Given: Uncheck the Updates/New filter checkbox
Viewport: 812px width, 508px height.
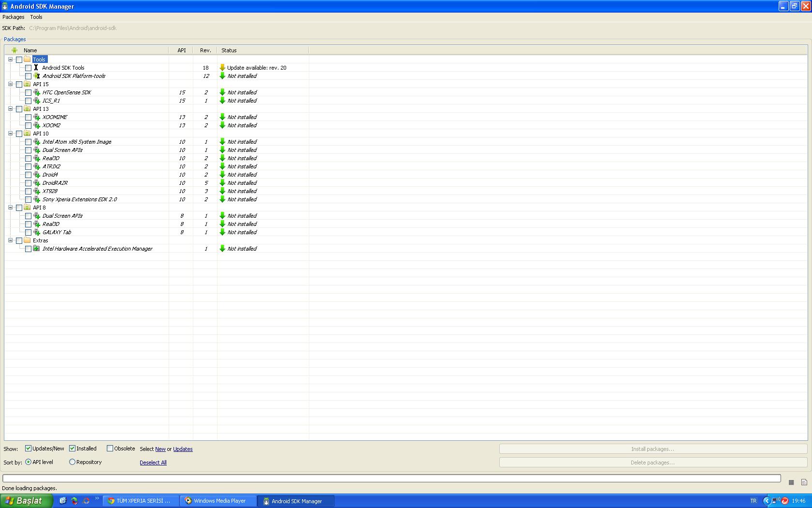Looking at the screenshot, I should click(28, 448).
